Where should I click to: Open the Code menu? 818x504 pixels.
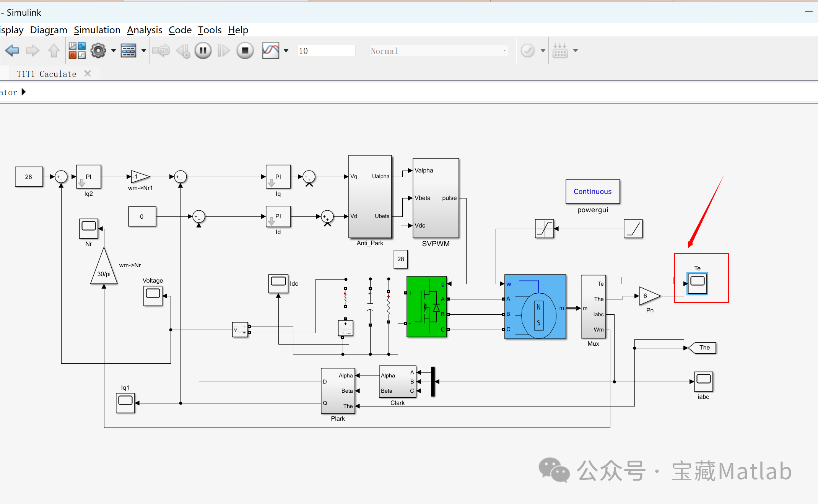tap(180, 30)
